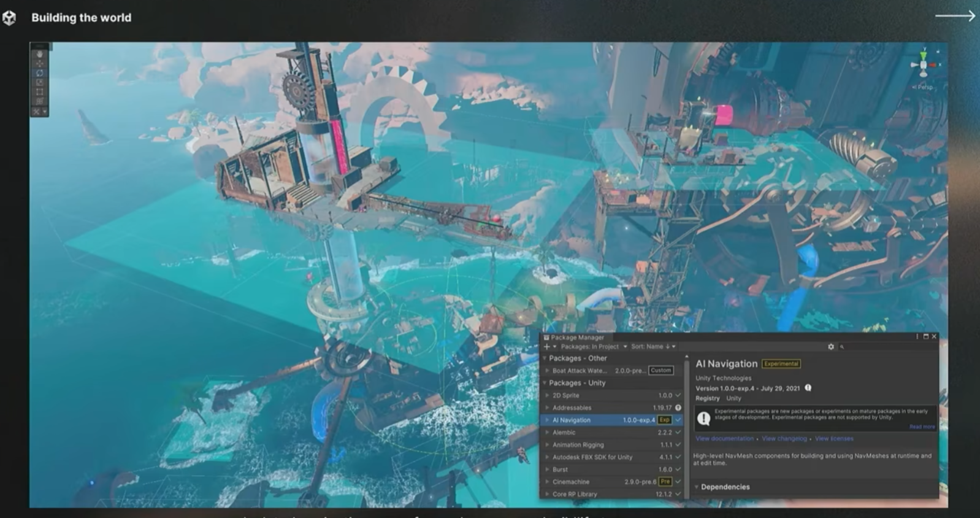Select the Move tool in scene toolbar

click(40, 64)
